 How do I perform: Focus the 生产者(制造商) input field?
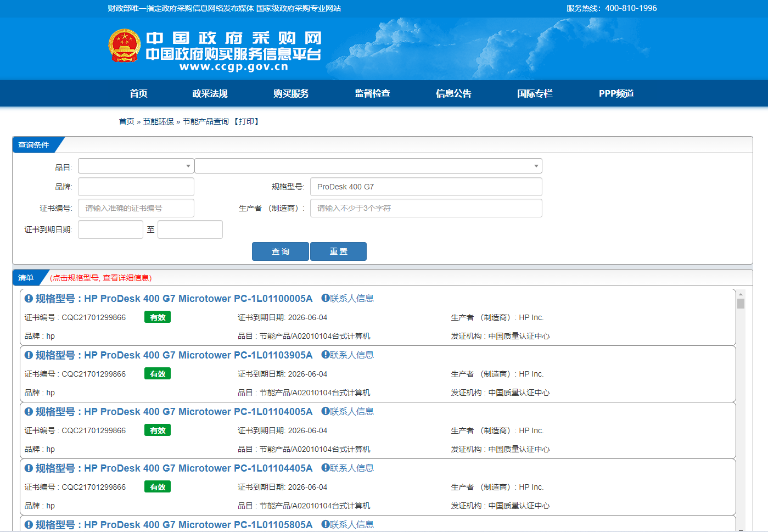[x=426, y=208]
